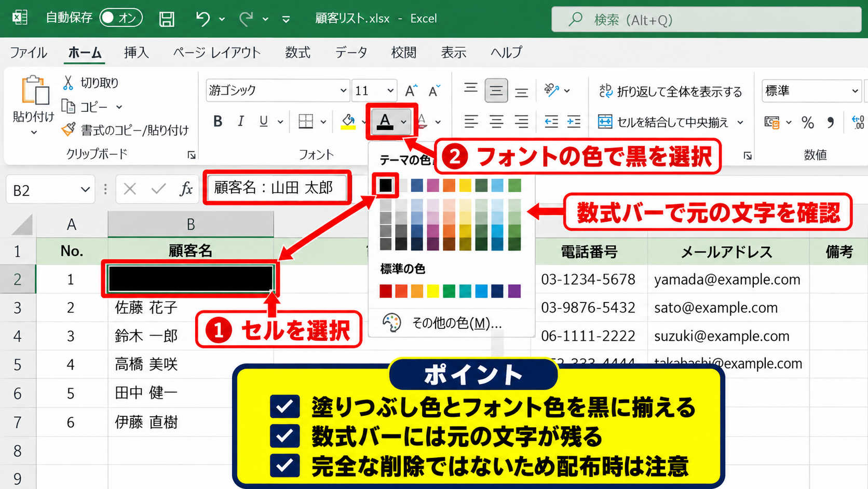868x489 pixels.
Task: Open the font size dropdown showing 11
Action: (390, 90)
